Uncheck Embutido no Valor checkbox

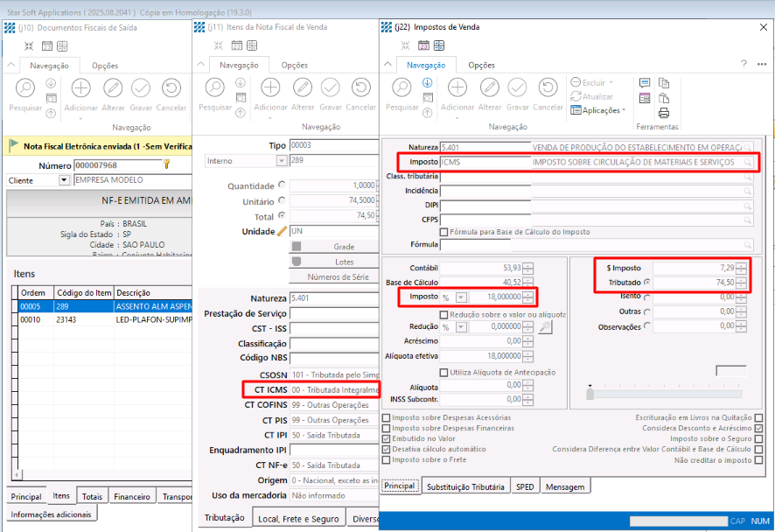tap(387, 438)
